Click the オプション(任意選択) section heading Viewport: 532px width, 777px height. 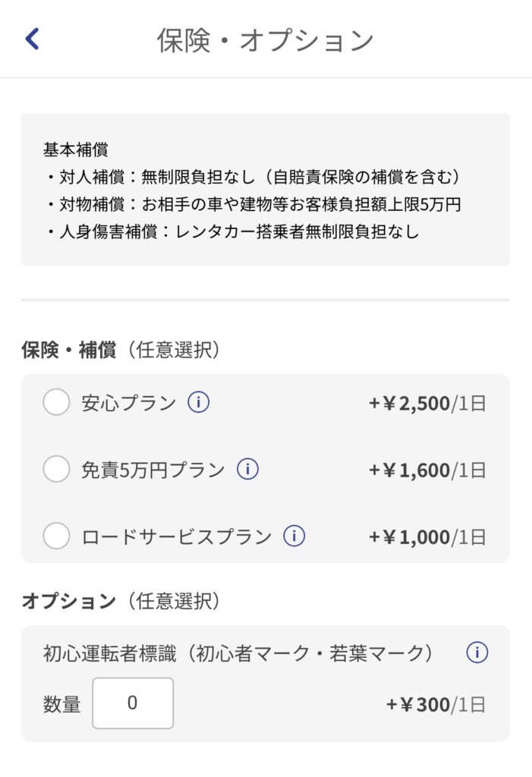click(x=121, y=601)
